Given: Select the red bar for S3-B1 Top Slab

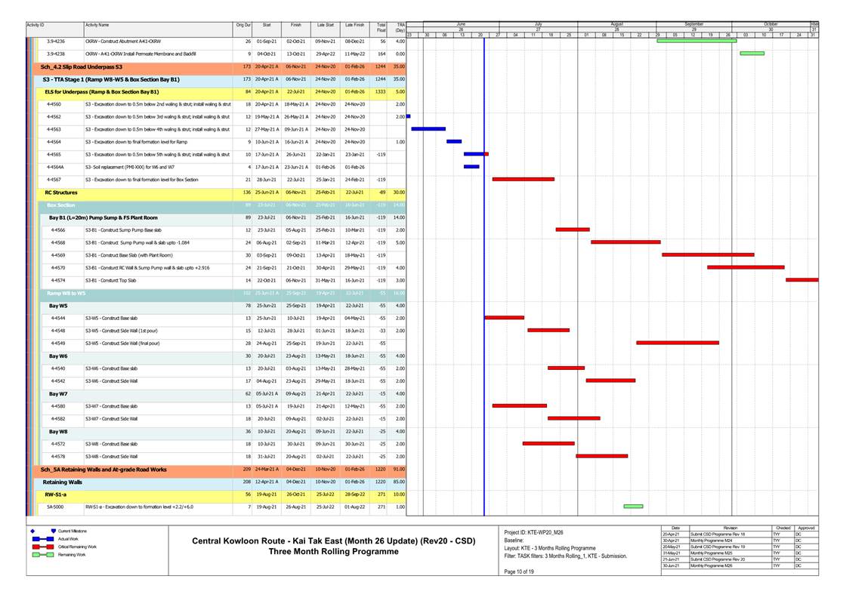Looking at the screenshot, I should click(x=801, y=280).
